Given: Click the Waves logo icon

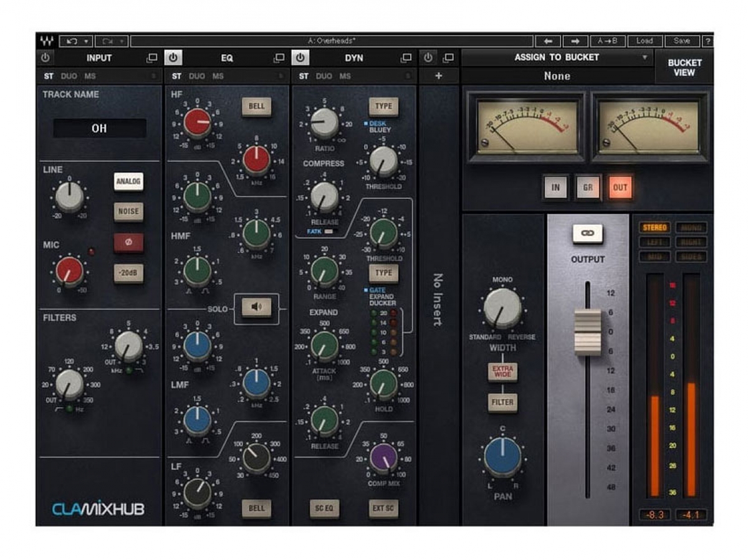Looking at the screenshot, I should tap(47, 42).
